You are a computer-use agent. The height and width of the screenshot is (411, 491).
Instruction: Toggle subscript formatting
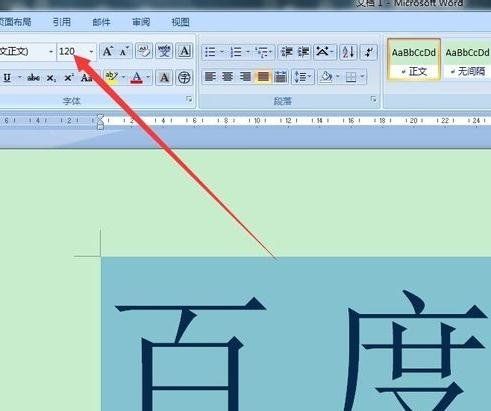coord(51,78)
